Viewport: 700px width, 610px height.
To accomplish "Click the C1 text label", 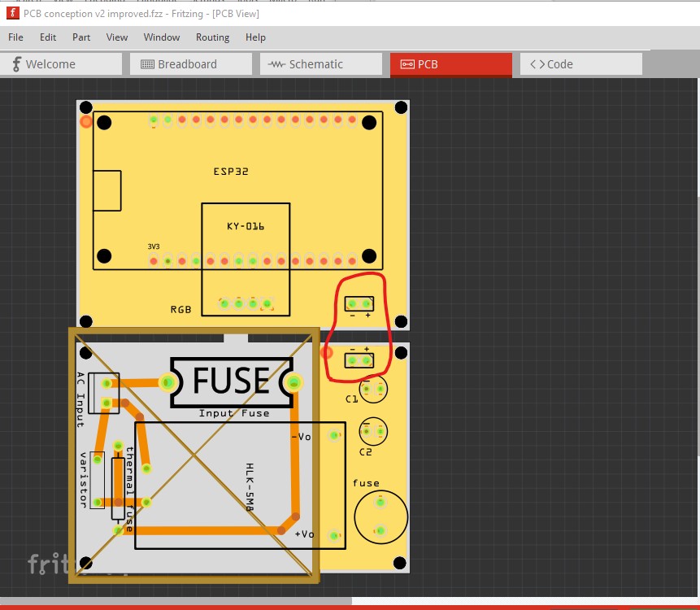I will pos(352,399).
